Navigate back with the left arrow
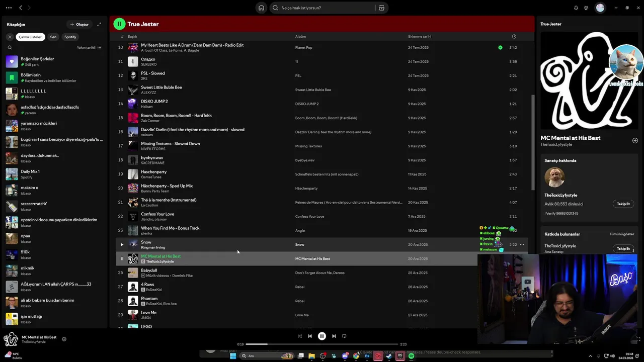This screenshot has height=362, width=644. tap(21, 8)
